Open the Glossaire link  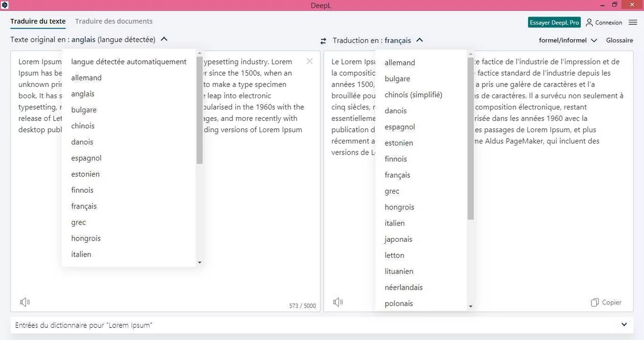tap(619, 40)
